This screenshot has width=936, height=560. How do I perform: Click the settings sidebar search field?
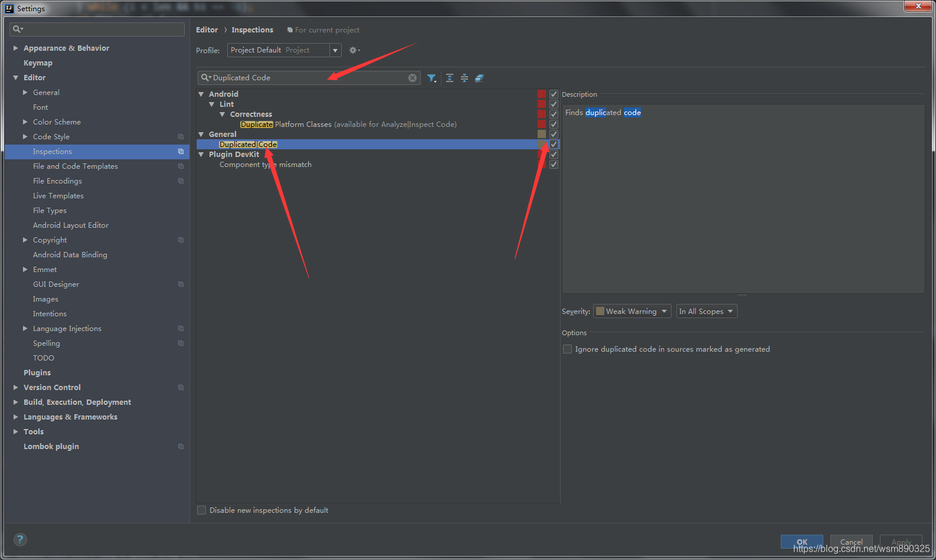(x=97, y=29)
